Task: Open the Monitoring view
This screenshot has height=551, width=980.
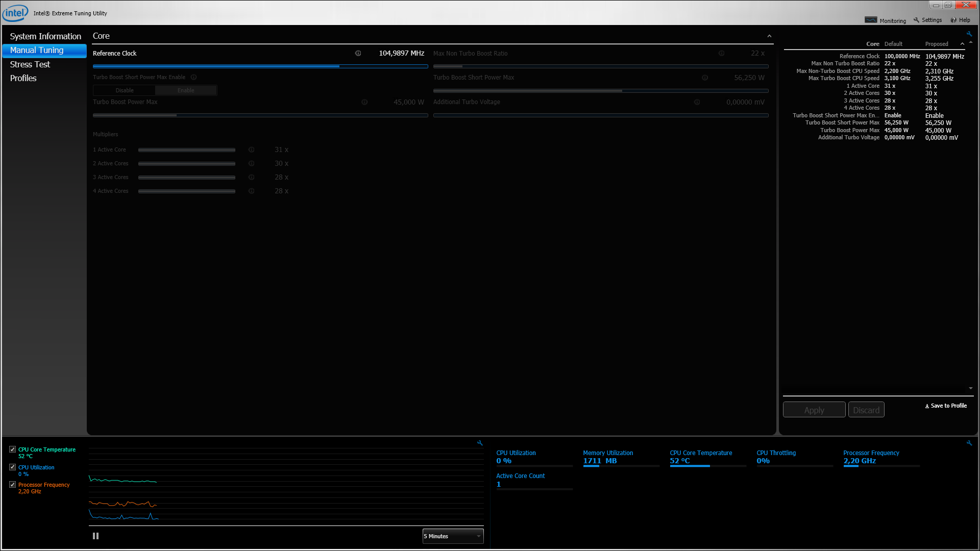Action: [885, 20]
